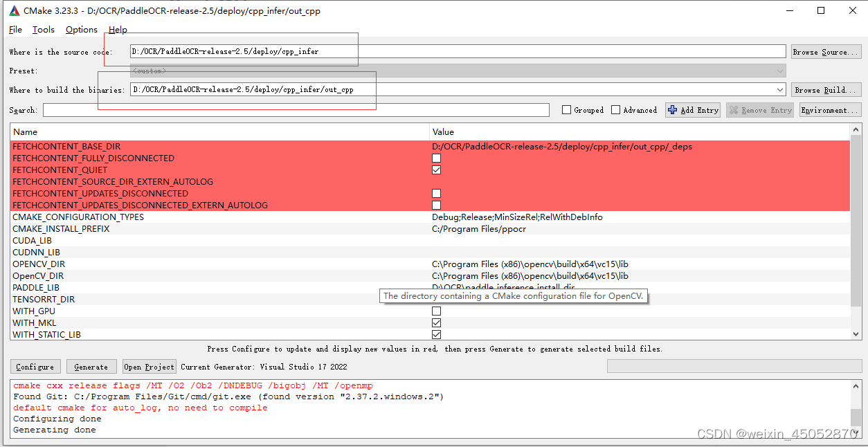
Task: Uncheck the WITH_MKL value checkbox
Action: 436,322
